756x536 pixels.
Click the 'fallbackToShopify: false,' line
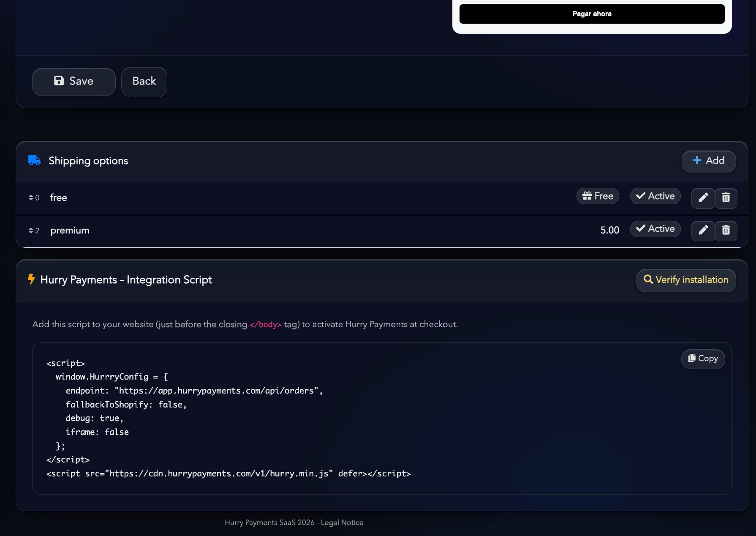(126, 405)
